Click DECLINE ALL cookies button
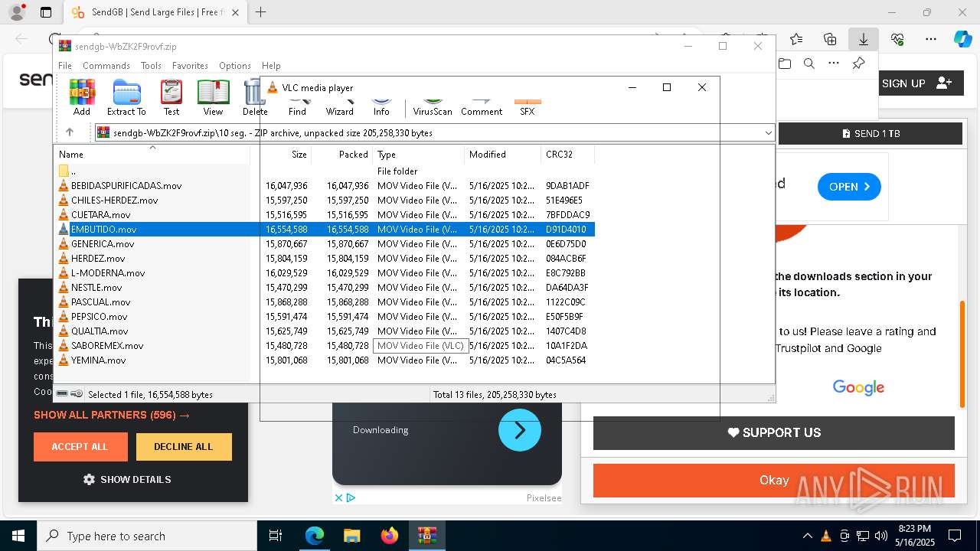The image size is (980, 551). click(184, 447)
